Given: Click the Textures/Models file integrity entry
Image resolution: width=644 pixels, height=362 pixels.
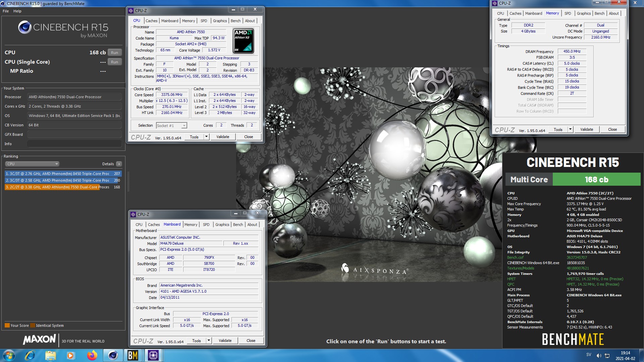Looking at the screenshot, I should [521, 268].
